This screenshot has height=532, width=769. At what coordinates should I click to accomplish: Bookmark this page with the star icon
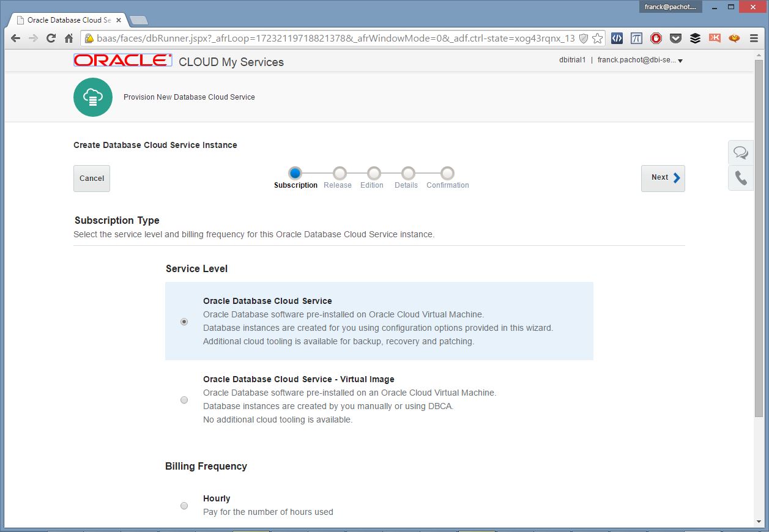pyautogui.click(x=598, y=38)
